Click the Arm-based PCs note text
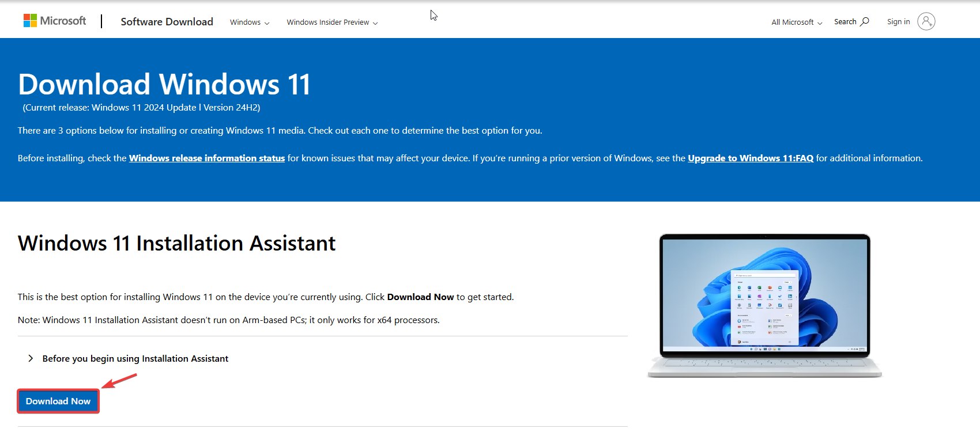 click(x=228, y=320)
